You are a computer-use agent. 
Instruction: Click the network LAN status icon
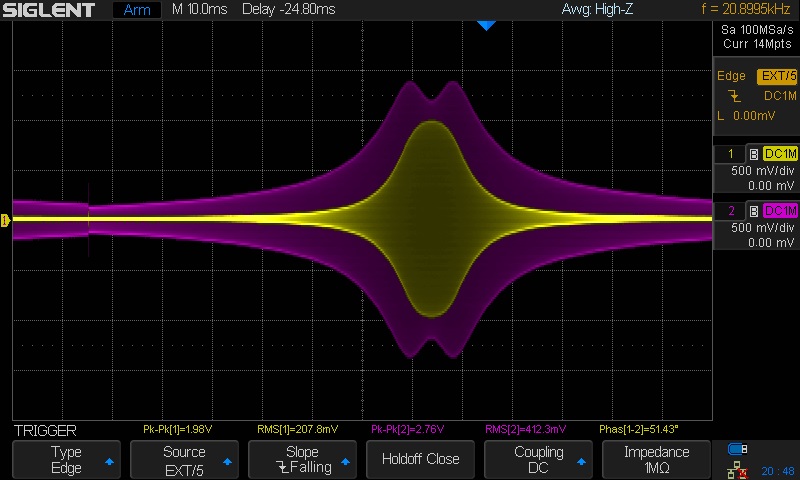[x=738, y=469]
